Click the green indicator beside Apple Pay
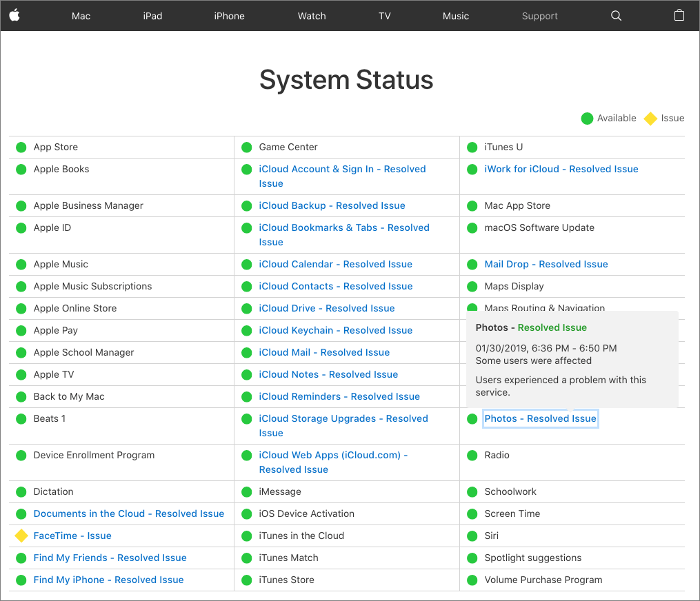This screenshot has height=601, width=700. 21,330
